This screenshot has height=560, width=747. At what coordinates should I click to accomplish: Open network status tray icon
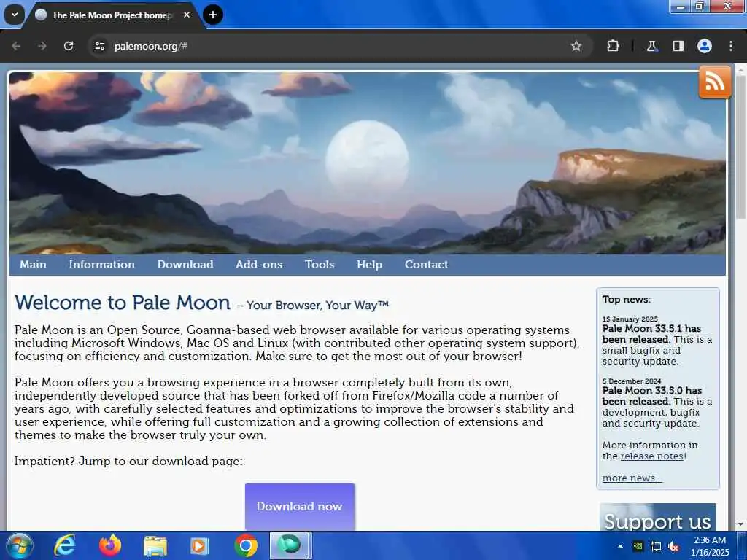[x=656, y=546]
